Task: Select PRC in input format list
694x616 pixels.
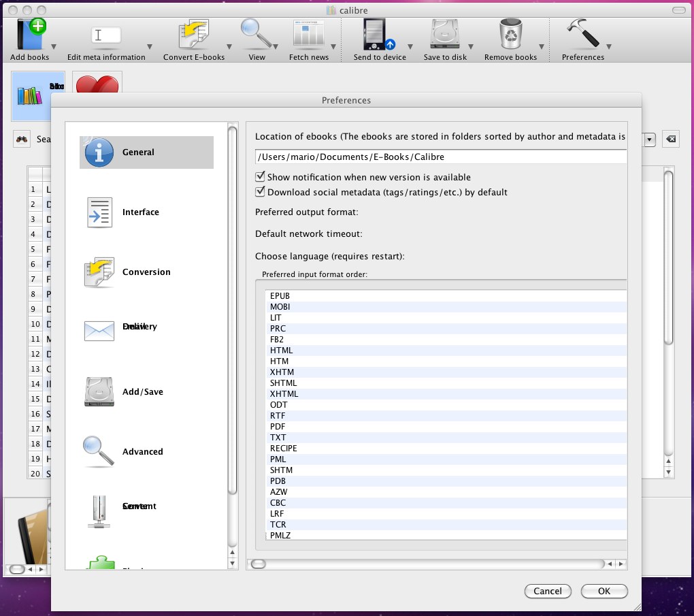Action: (x=446, y=329)
